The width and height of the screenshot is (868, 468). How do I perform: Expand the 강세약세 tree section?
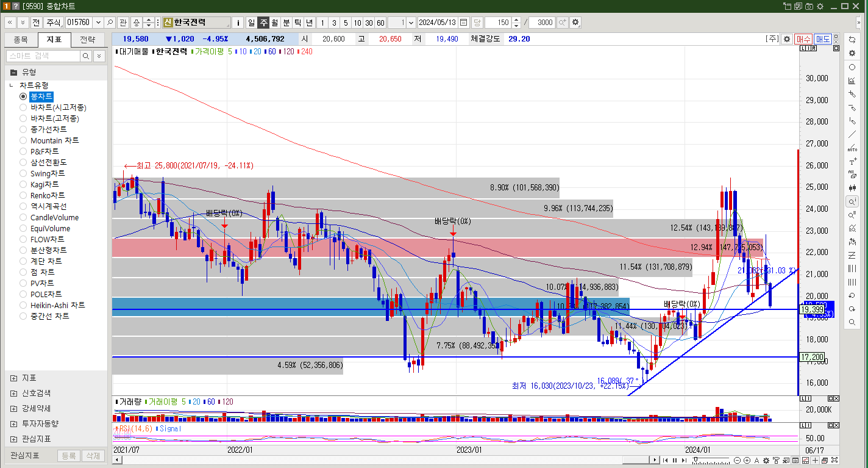(13, 409)
